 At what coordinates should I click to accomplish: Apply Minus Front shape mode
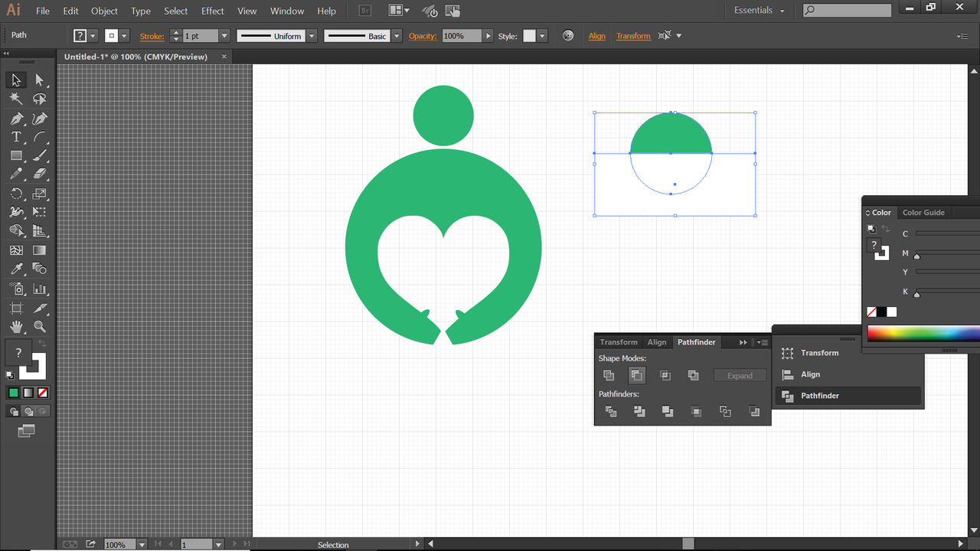636,375
